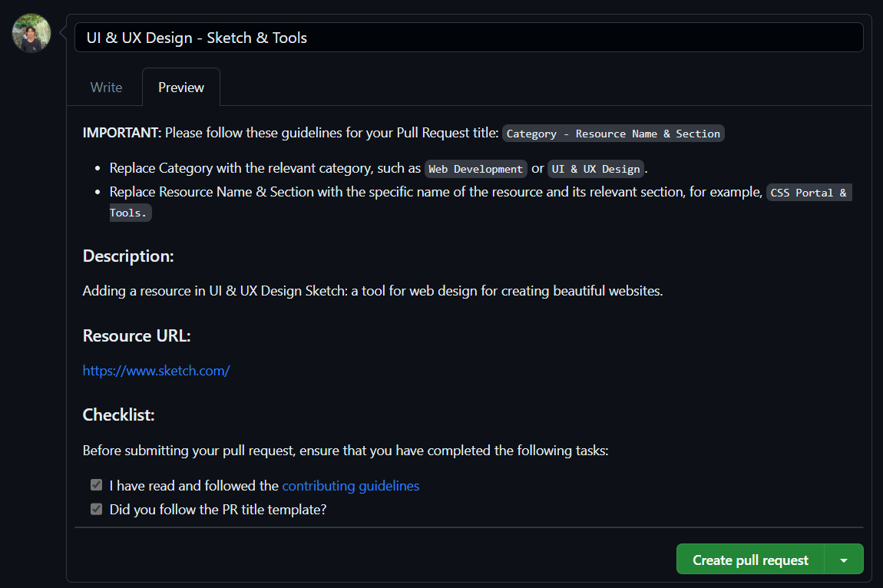Click the 'Category - Resource Name & Section' code text

613,134
